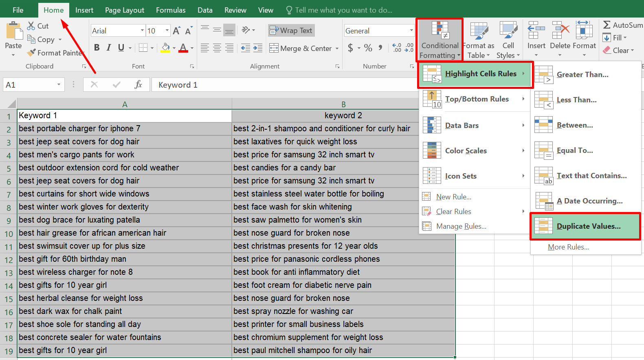This screenshot has height=360, width=644.
Task: Apply Comma style format
Action: pos(380,48)
